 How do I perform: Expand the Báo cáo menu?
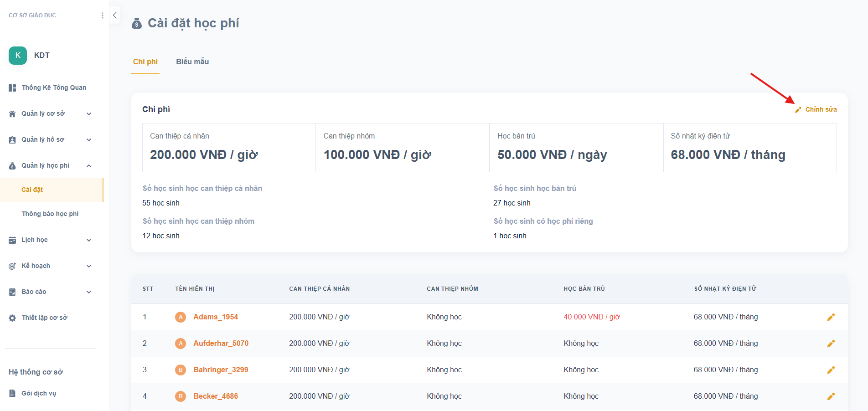tap(89, 292)
